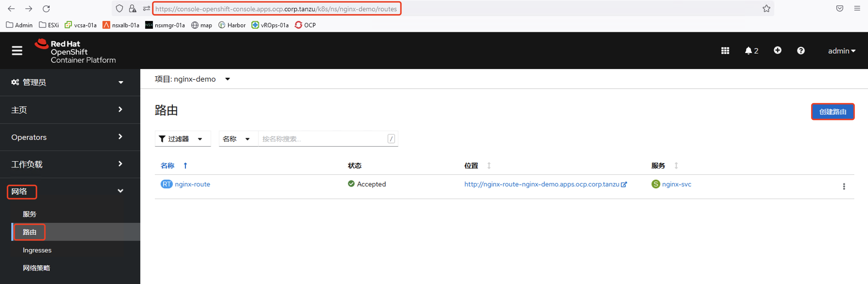Select Ingresses in the sidebar
Screen dimensions: 868x284
[37, 250]
